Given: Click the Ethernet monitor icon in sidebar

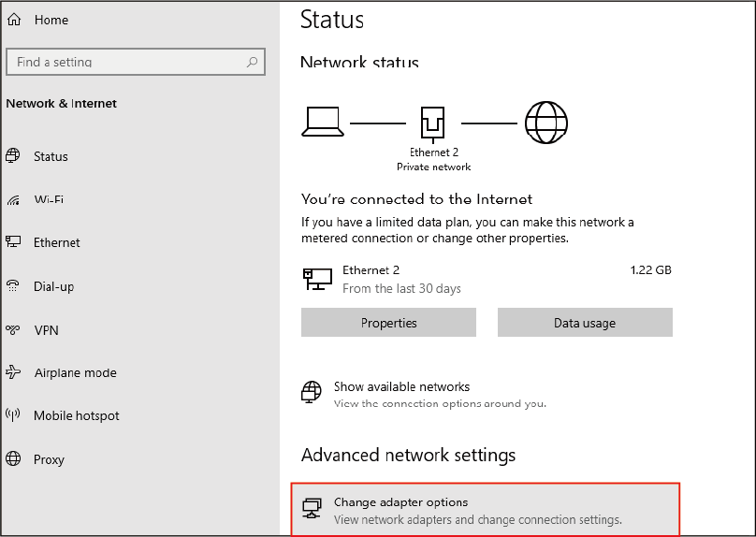Looking at the screenshot, I should click(14, 242).
